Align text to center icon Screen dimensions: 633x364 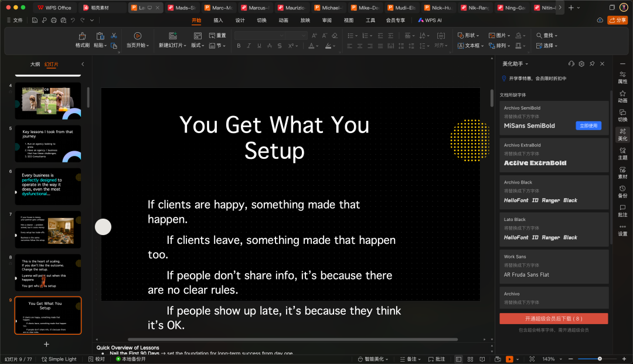tap(360, 46)
